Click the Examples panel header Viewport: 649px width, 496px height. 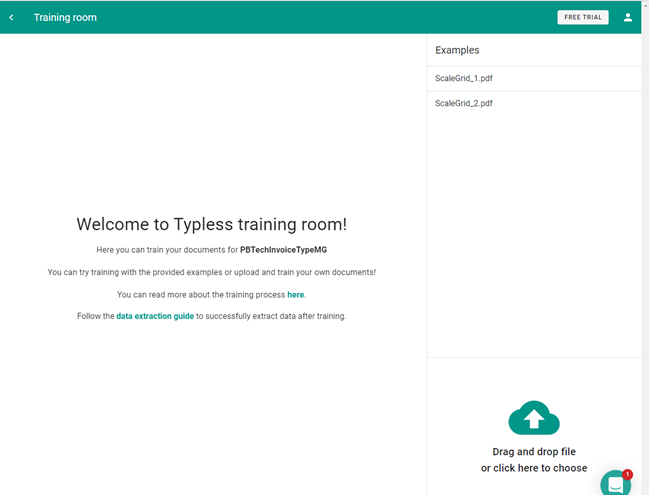pyautogui.click(x=457, y=50)
